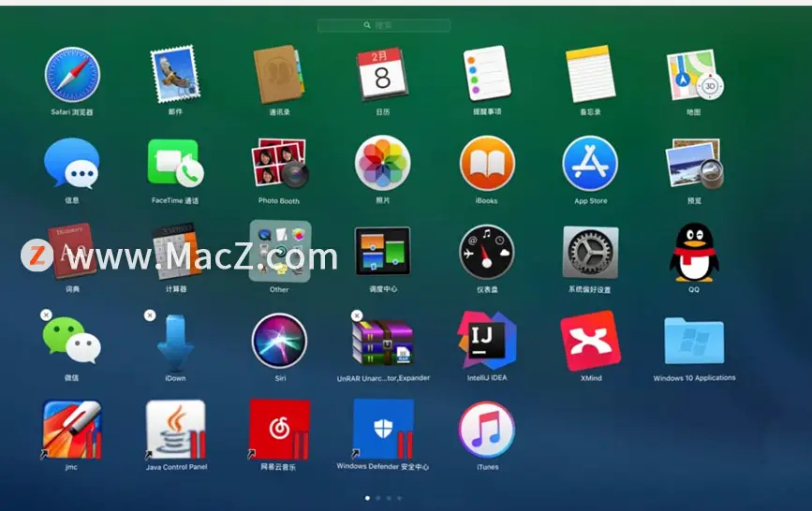Launch the 邮件 Mail app
812x511 pixels.
pos(175,74)
